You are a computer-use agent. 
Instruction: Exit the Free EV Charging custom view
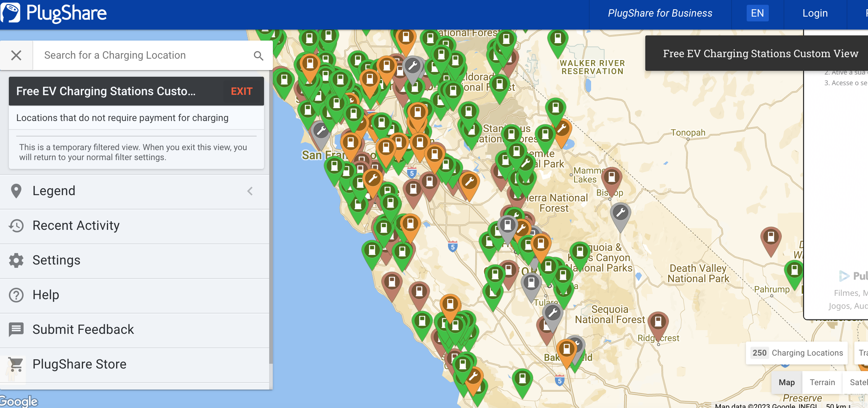242,91
